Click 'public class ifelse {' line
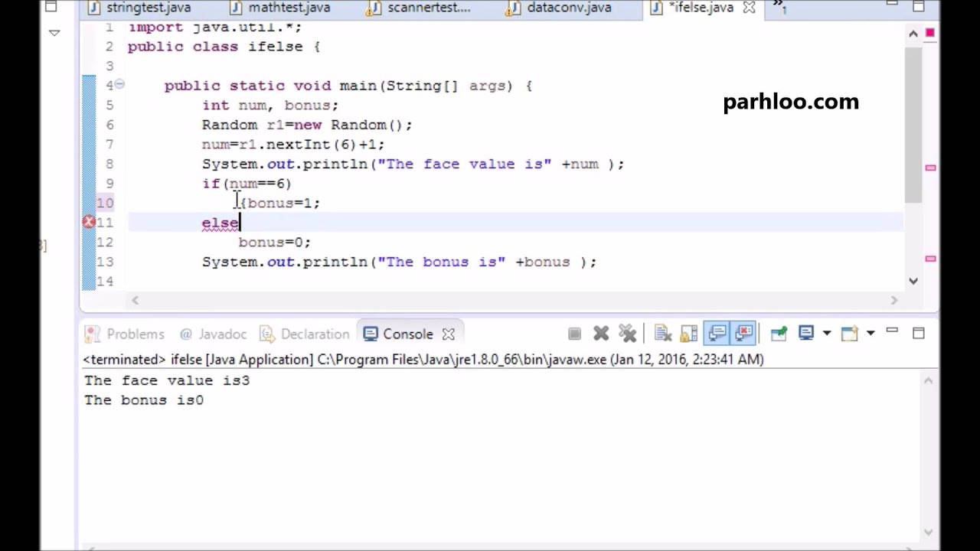The image size is (980, 551). [x=224, y=47]
